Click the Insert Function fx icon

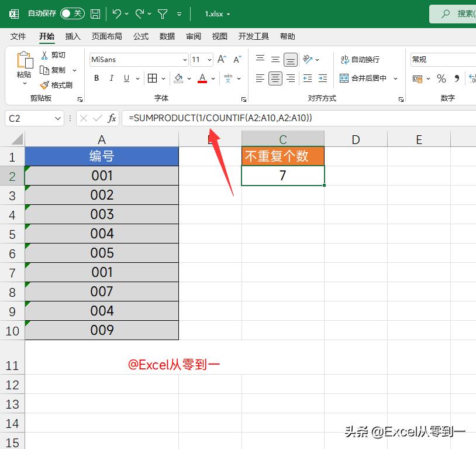(112, 118)
